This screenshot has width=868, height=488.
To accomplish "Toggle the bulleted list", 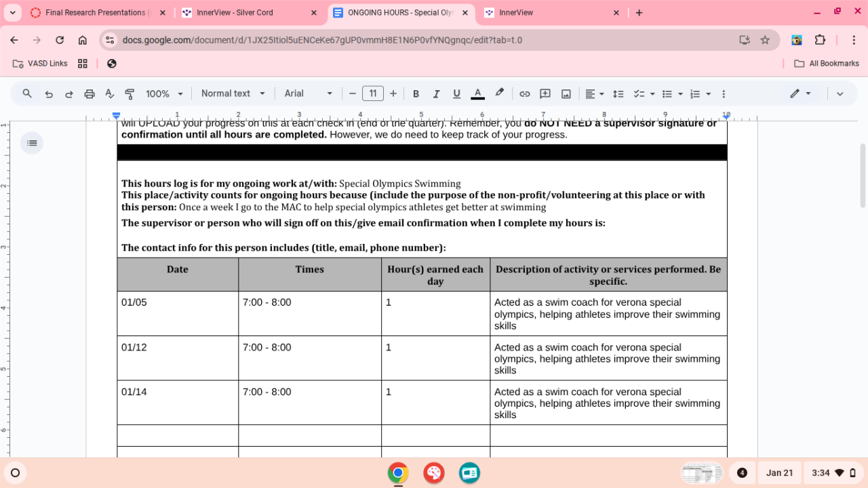I will tap(667, 94).
